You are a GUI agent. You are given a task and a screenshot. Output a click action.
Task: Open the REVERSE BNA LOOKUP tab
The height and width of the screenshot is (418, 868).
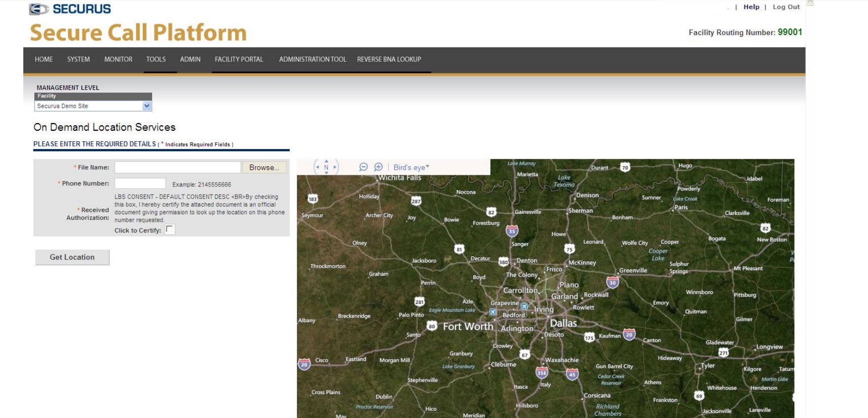[389, 59]
